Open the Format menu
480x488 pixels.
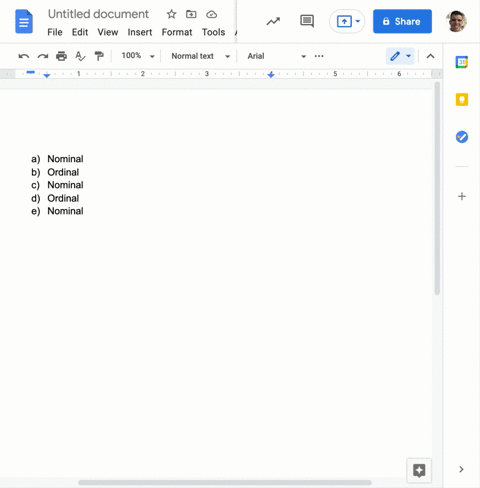coord(177,32)
